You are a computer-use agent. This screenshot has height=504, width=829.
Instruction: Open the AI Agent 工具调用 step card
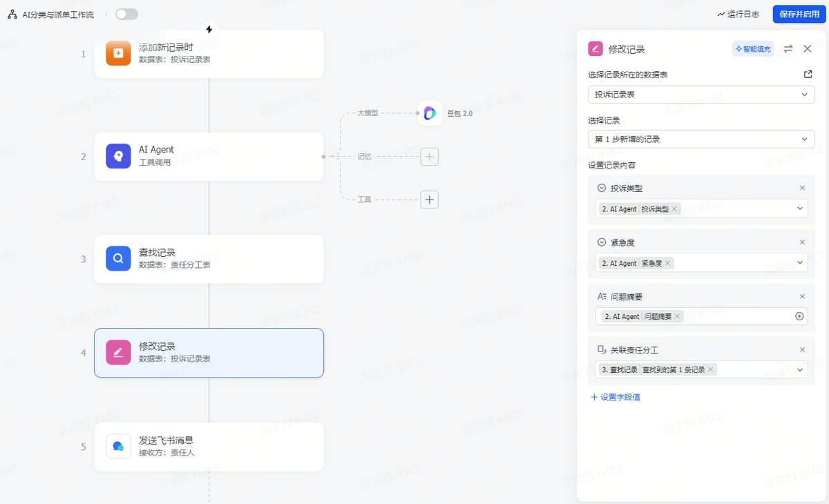coord(209,157)
